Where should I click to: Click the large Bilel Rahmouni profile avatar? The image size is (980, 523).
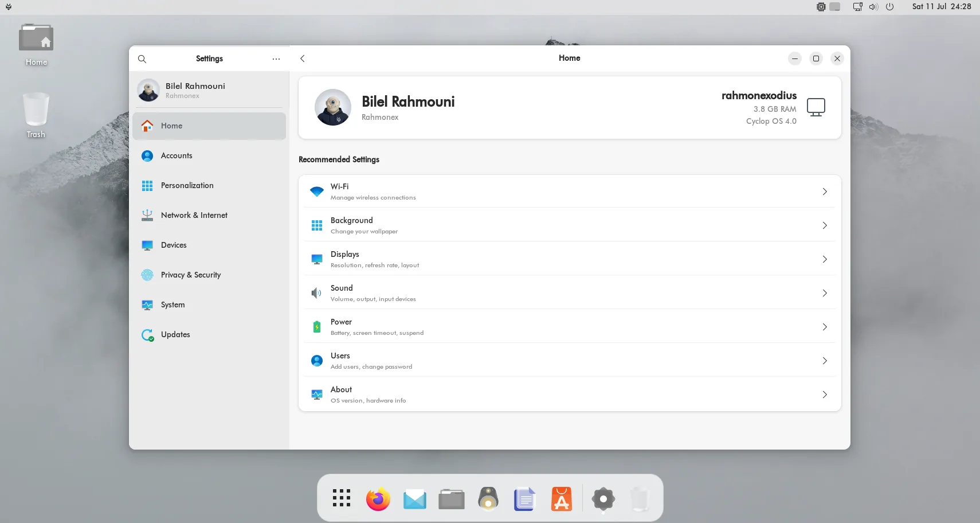point(333,107)
